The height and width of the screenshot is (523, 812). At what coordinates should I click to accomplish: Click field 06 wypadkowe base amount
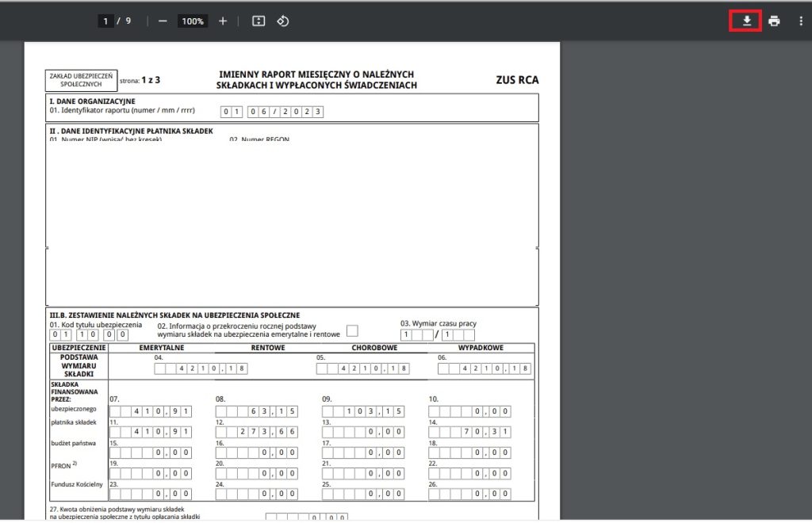pos(484,368)
